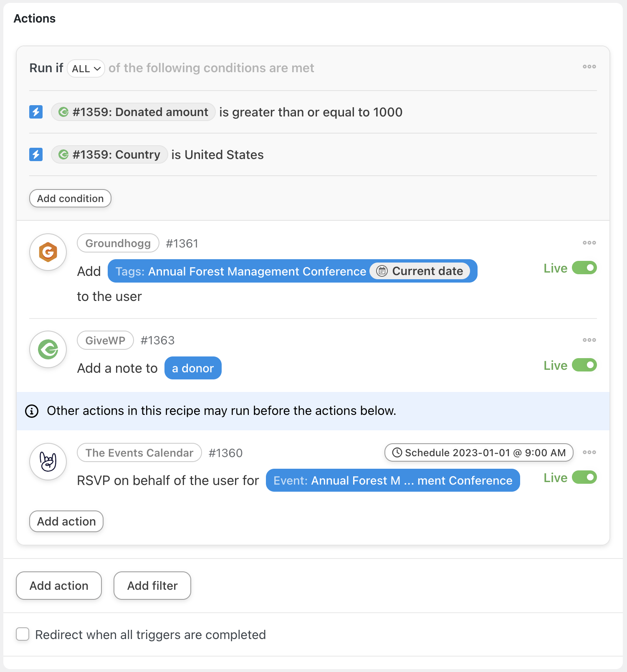Click the #1360 action ID text
Viewport: 627px width, 672px height.
226,453
